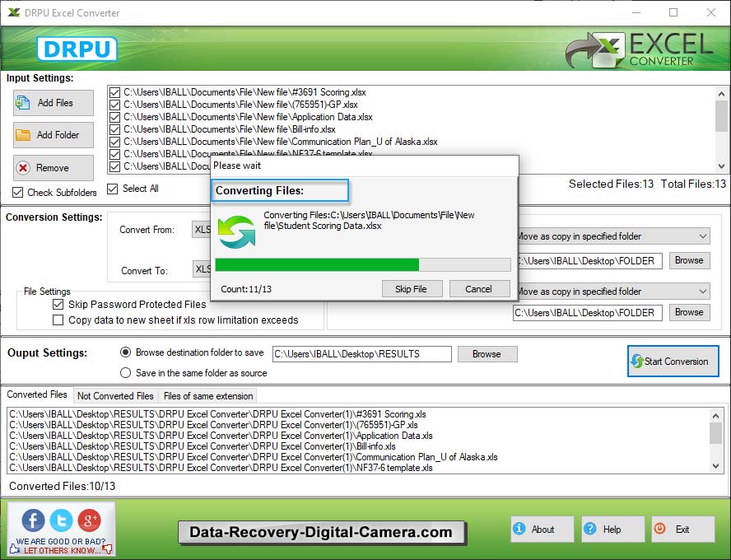The height and width of the screenshot is (560, 731).
Task: Uncheck the (765951)-GP.xlsx file checkbox
Action: tap(114, 105)
